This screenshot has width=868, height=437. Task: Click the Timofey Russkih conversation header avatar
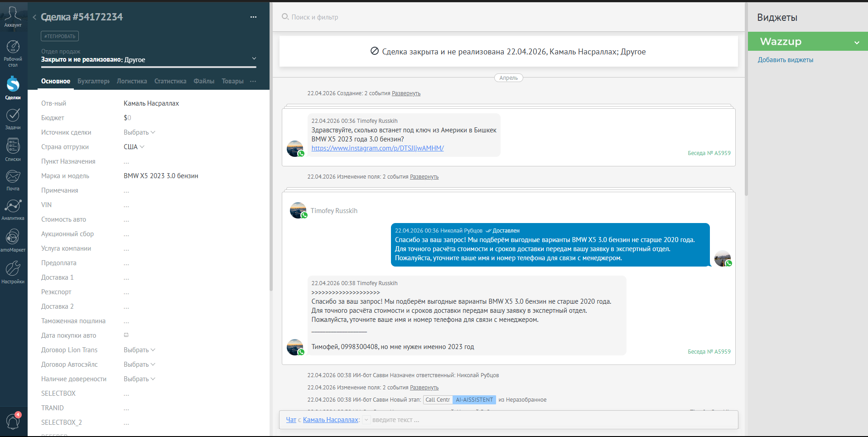(x=299, y=210)
